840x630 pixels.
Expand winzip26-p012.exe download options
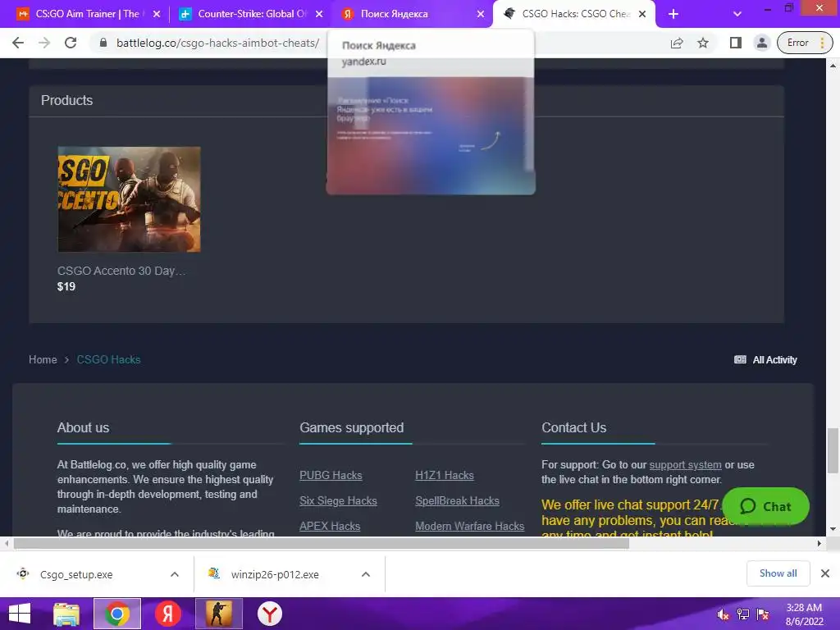pyautogui.click(x=366, y=574)
